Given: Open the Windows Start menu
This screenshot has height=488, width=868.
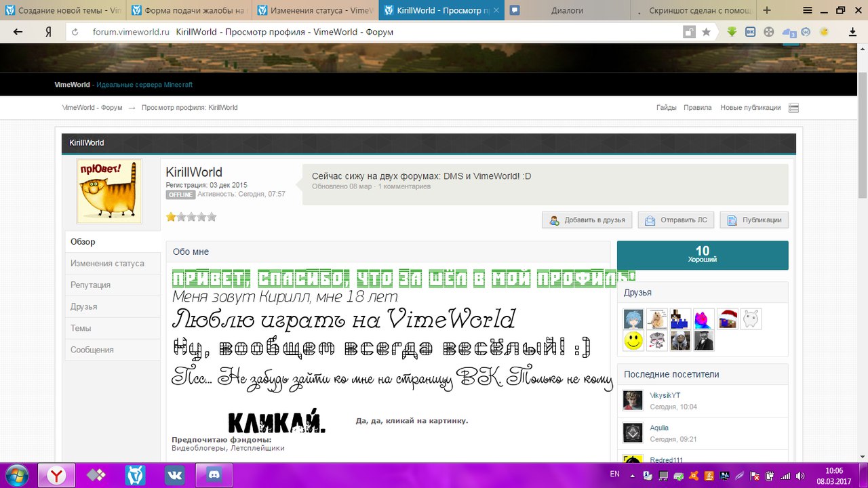Looking at the screenshot, I should [16, 475].
